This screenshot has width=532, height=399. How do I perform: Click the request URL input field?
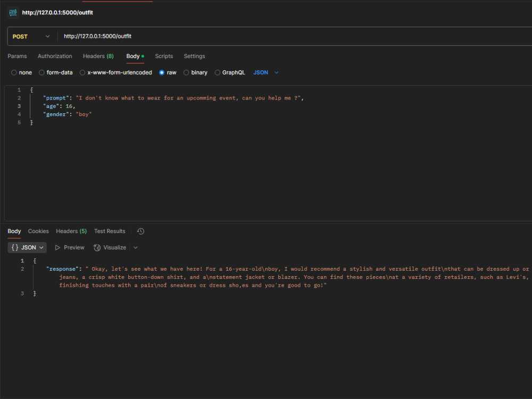coord(295,36)
